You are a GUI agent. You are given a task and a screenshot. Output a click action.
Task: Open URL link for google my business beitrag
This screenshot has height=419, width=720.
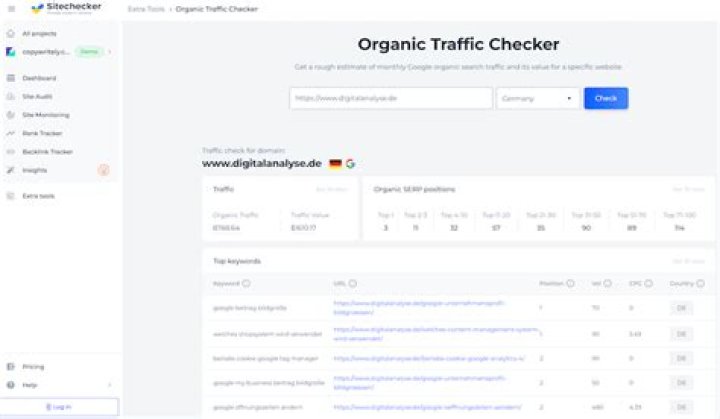coord(419,383)
